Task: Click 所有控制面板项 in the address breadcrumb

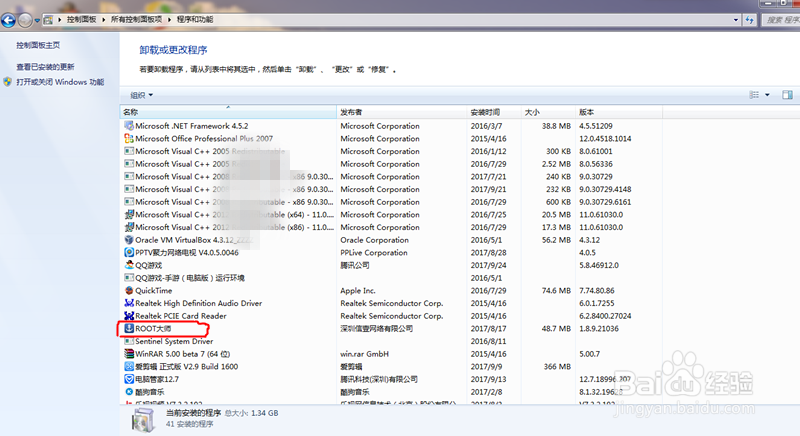Action: (136, 19)
